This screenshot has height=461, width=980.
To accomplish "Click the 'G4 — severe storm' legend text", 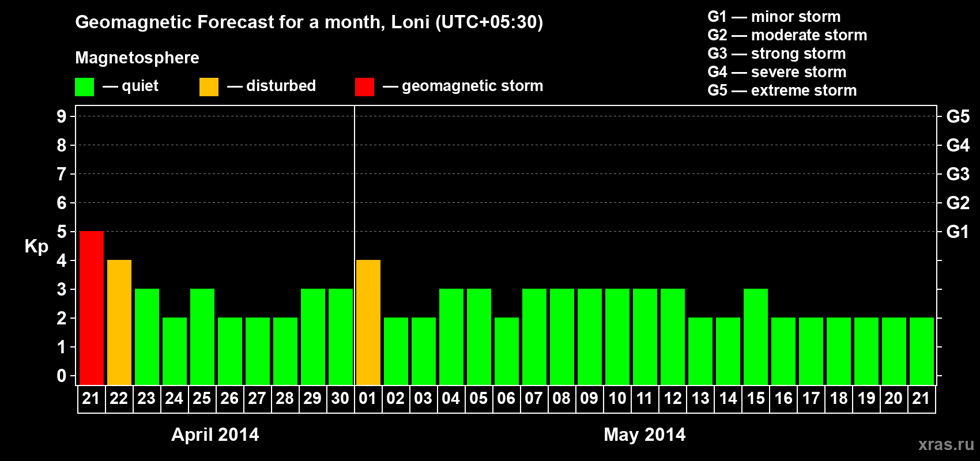I will (777, 72).
